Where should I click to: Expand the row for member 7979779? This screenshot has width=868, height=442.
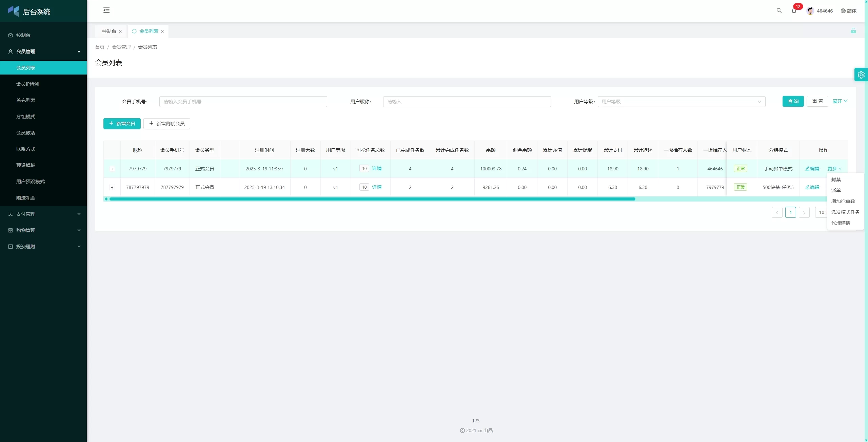pyautogui.click(x=112, y=169)
